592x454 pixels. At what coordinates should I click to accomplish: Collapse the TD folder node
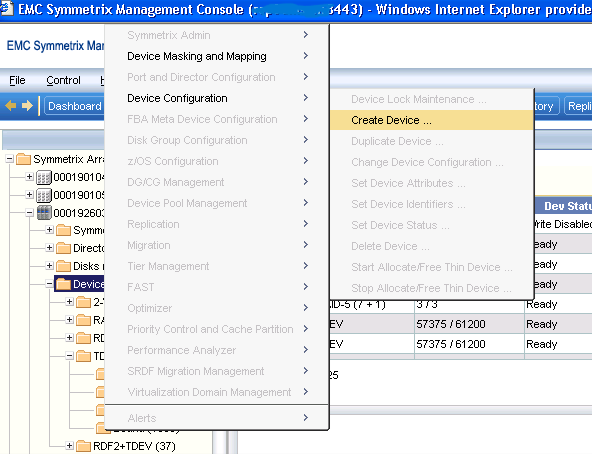click(69, 355)
